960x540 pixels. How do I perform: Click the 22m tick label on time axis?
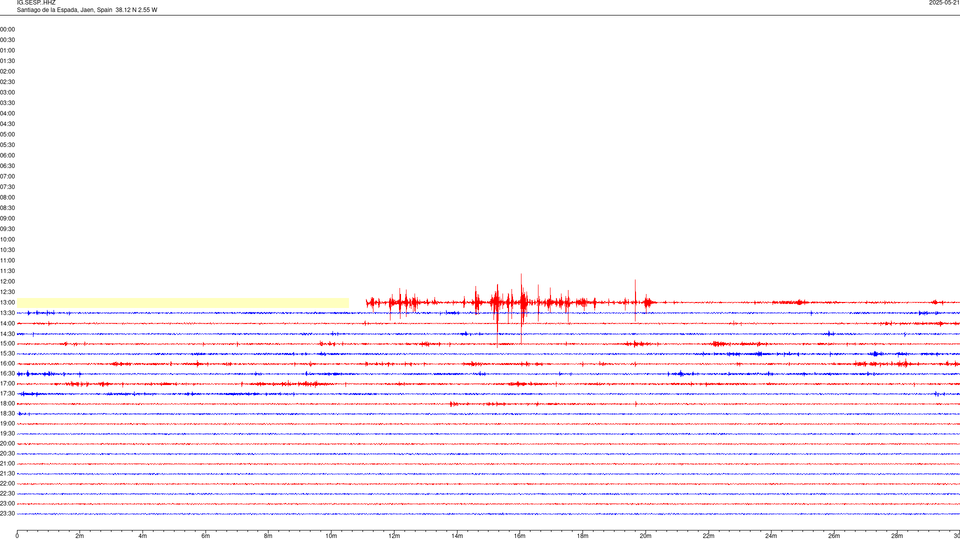(708, 536)
